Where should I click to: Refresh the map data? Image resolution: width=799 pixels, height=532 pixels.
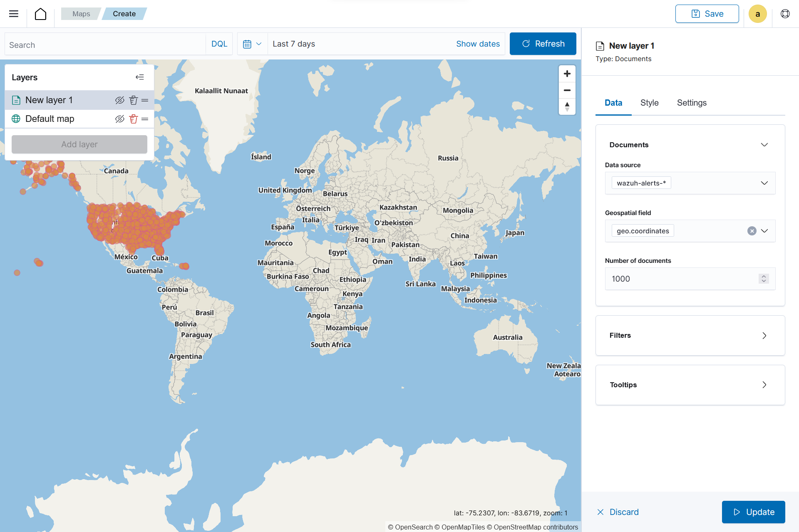[543, 44]
